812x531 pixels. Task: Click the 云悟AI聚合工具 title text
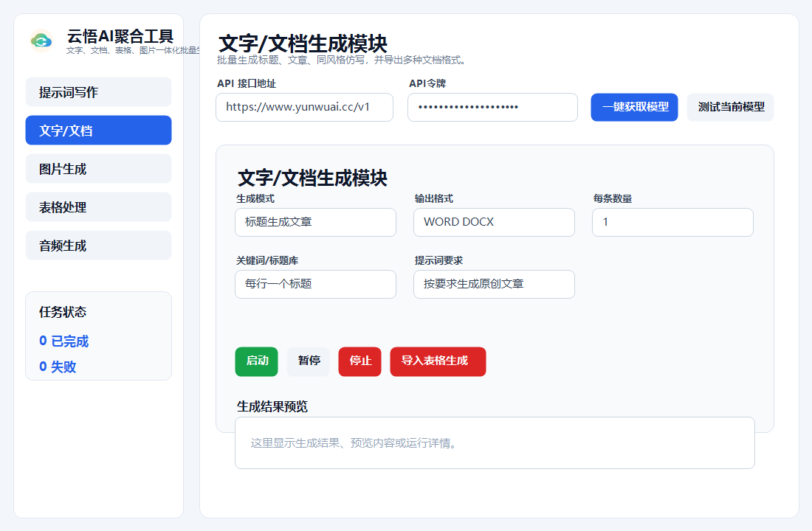coord(120,36)
